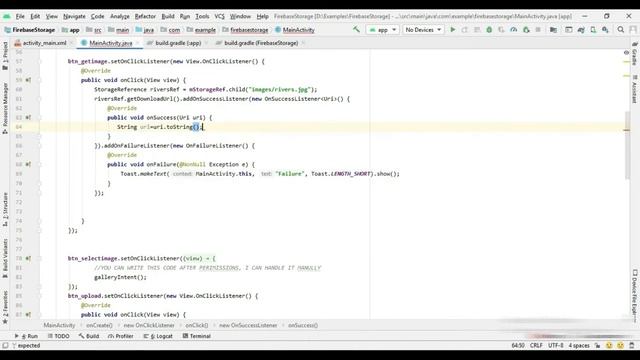640x360 pixels.
Task: Collapse the btn_selectimage lambda fold on line 78
Action: [x=40, y=258]
